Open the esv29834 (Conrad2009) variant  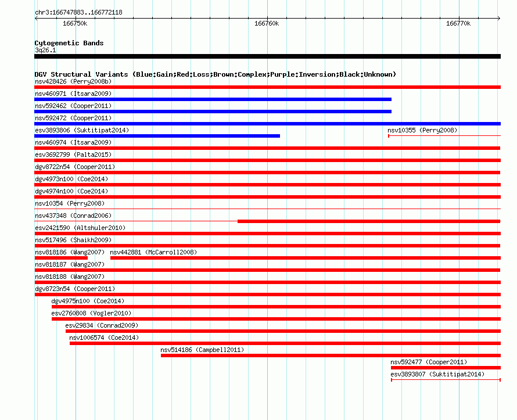point(102,325)
